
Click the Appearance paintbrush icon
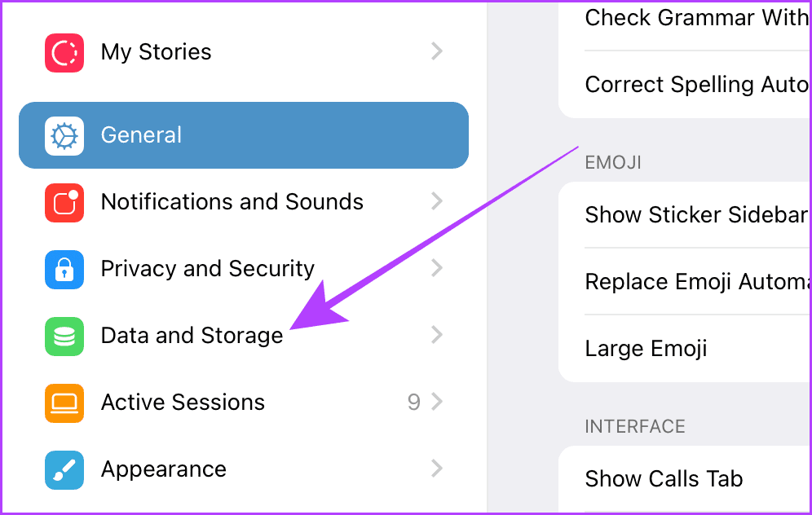point(64,469)
